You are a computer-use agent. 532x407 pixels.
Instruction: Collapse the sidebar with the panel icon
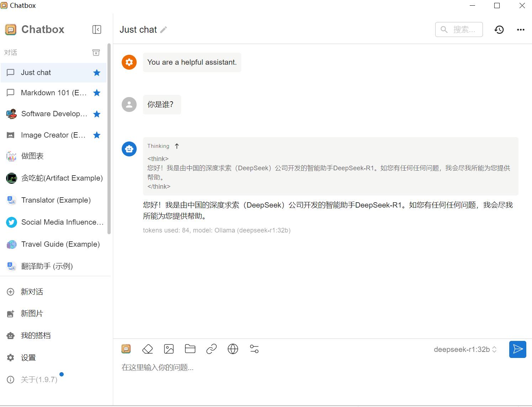click(x=97, y=30)
